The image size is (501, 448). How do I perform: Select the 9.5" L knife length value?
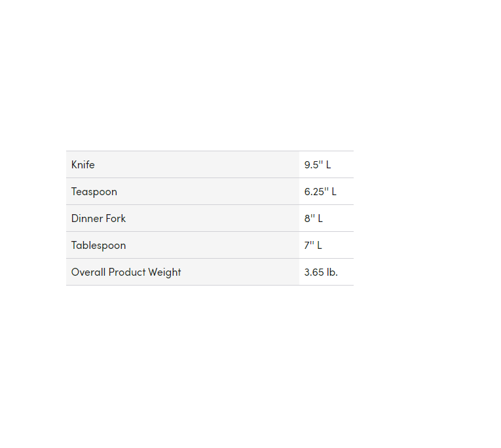click(x=318, y=164)
